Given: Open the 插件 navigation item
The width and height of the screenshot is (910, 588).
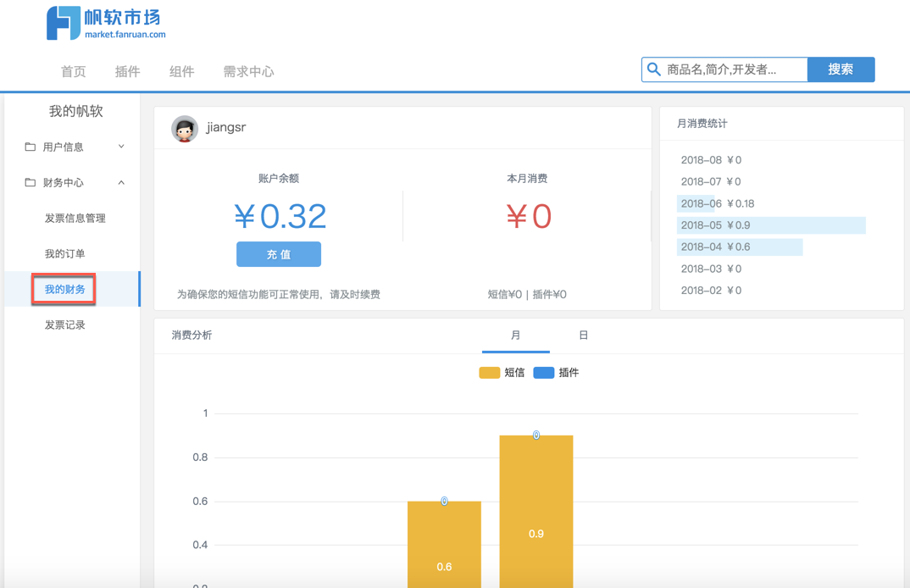Looking at the screenshot, I should (128, 71).
